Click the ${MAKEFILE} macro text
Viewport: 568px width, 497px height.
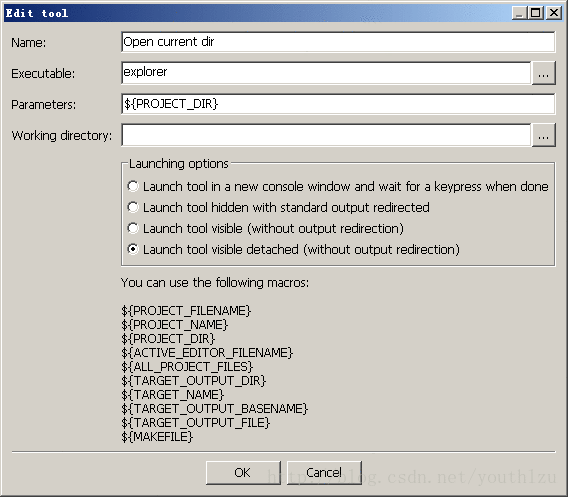[157, 437]
